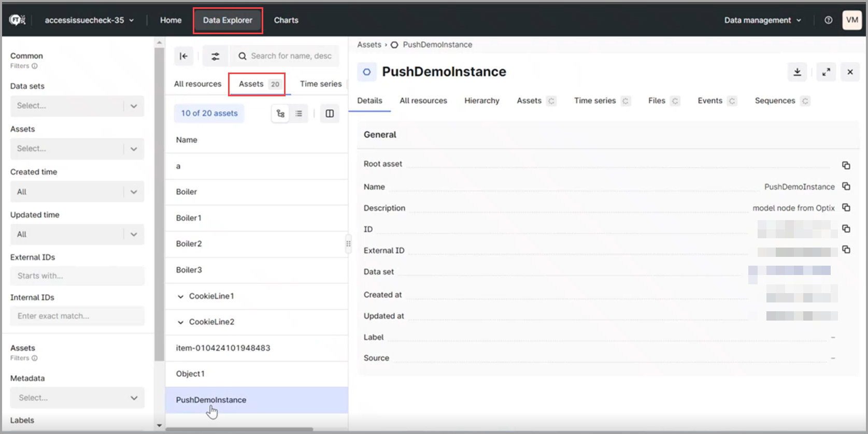Switch to the Details tab

(369, 100)
